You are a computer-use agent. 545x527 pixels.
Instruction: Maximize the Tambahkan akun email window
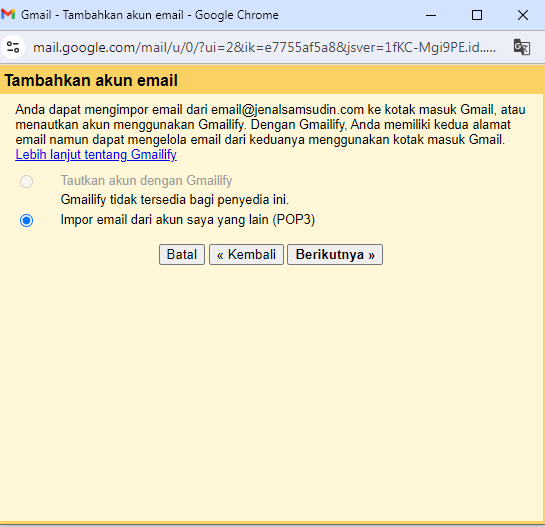[x=477, y=15]
